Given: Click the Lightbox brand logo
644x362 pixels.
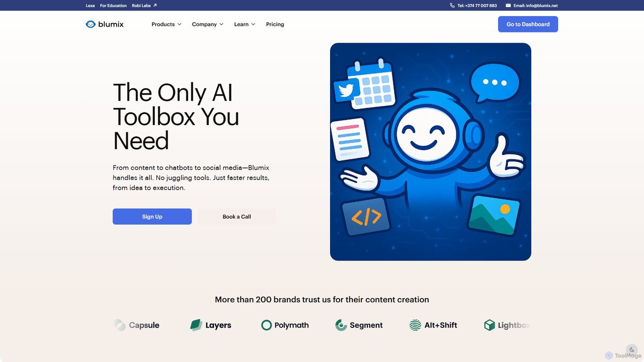Looking at the screenshot, I should tap(507, 325).
